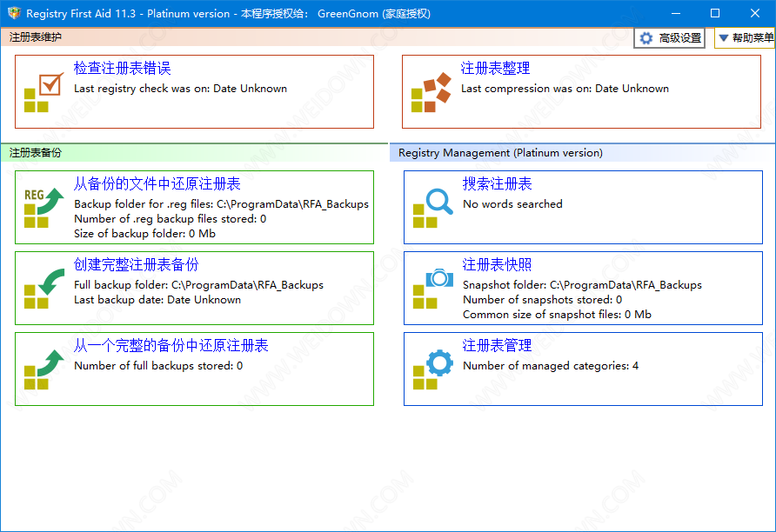Open 检查注册表错误 link

click(x=123, y=68)
